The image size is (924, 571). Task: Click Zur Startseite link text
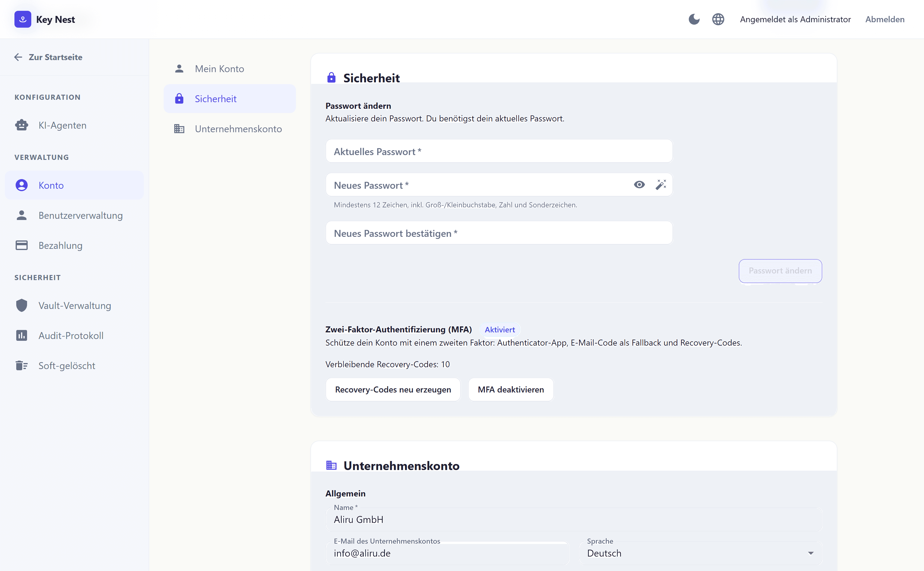(56, 57)
